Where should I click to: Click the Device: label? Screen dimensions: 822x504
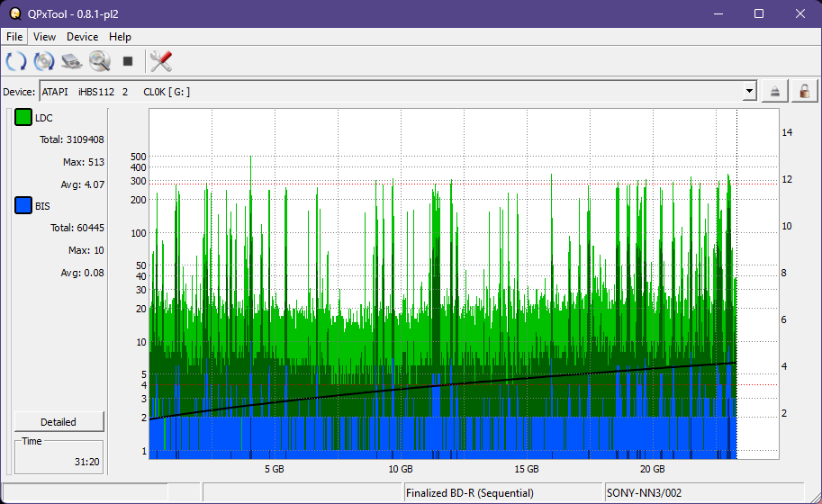pos(19,92)
